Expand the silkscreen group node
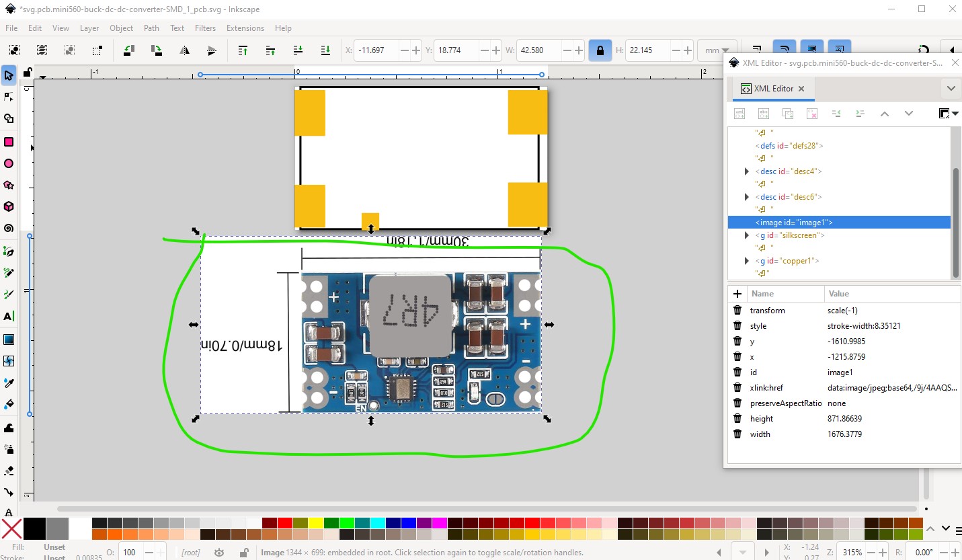This screenshot has height=560, width=962. (x=746, y=235)
